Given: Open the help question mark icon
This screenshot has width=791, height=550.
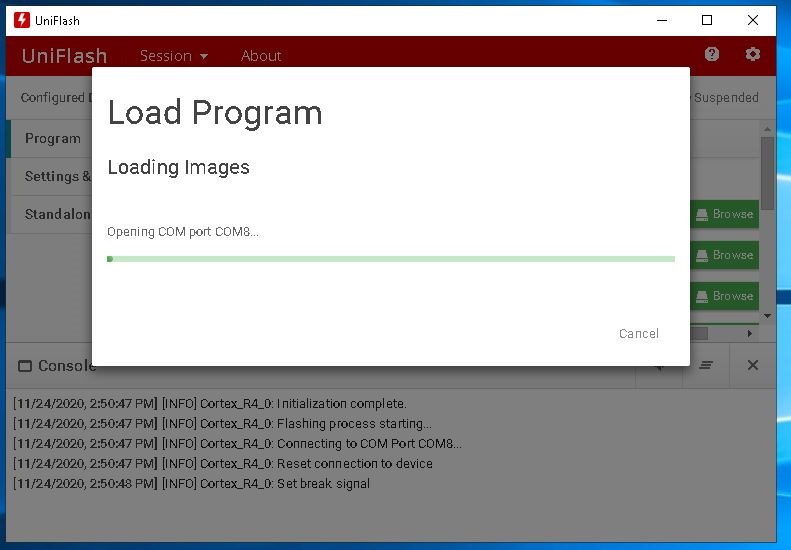Looking at the screenshot, I should (x=712, y=54).
